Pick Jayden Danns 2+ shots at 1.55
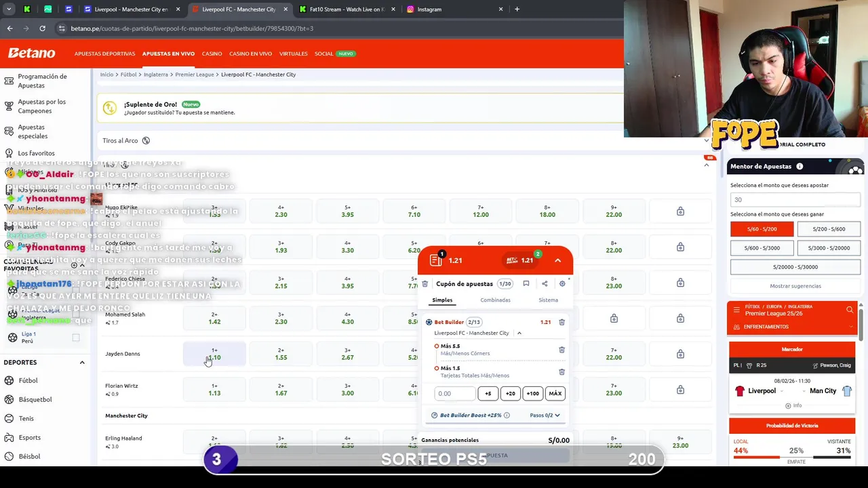The image size is (868, 488). [281, 354]
